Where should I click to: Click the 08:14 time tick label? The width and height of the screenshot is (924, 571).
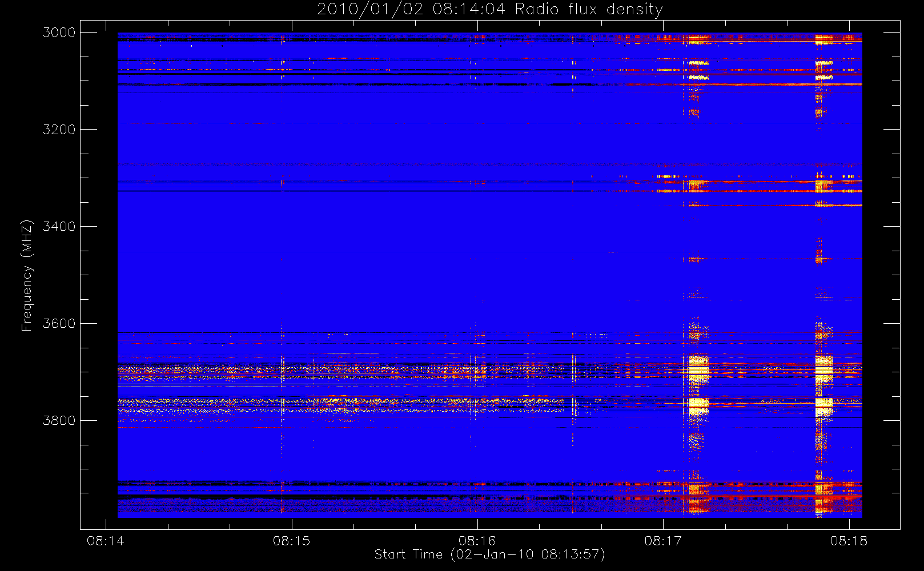tap(106, 541)
